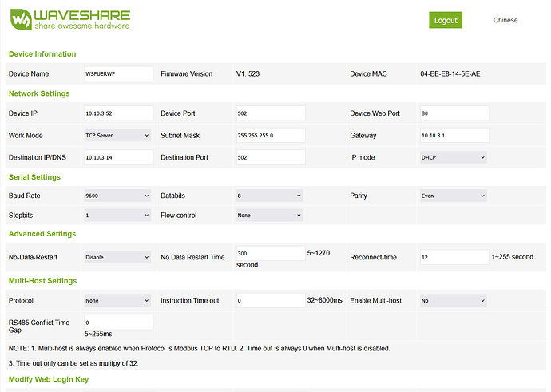Open the Protocol dropdown

(x=117, y=300)
